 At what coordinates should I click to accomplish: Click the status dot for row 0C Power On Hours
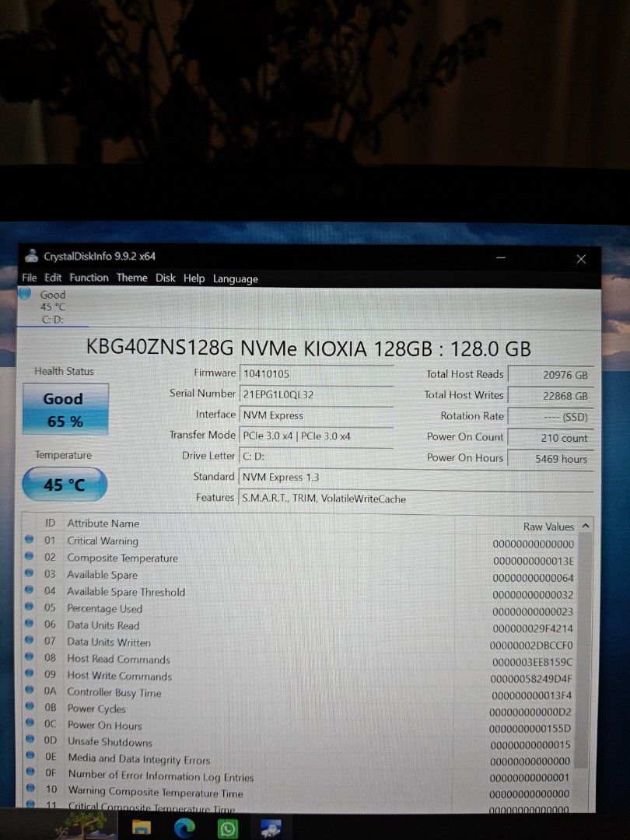(30, 723)
